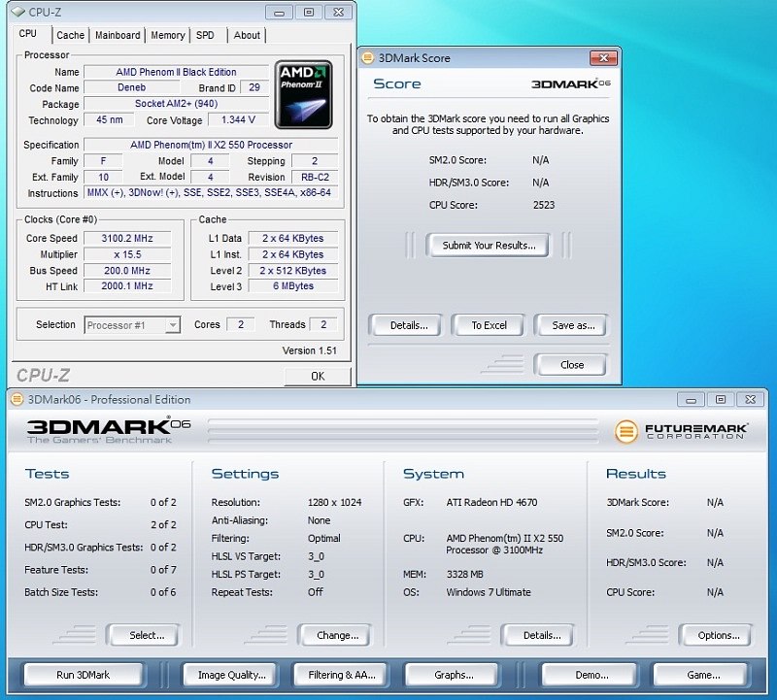Export the score To Excel
This screenshot has width=777, height=700.
[489, 325]
